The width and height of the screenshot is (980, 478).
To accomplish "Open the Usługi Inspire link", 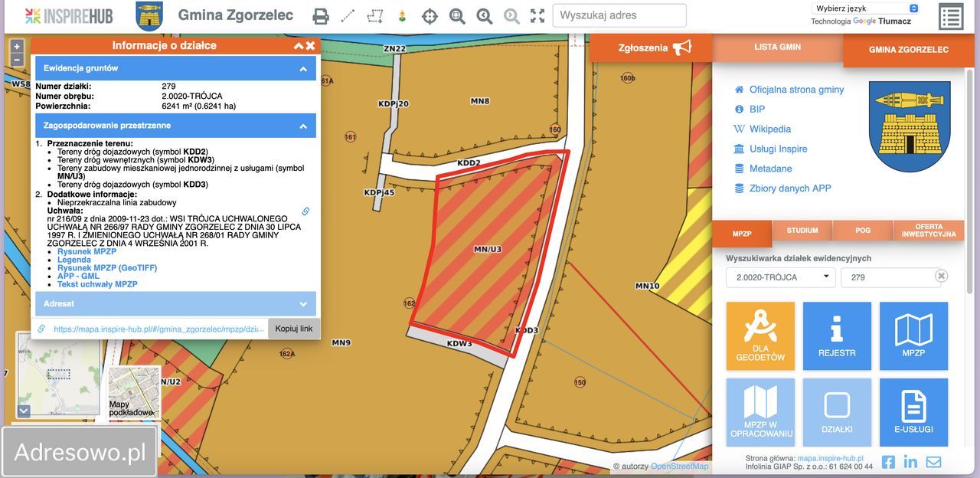I will coord(778,149).
